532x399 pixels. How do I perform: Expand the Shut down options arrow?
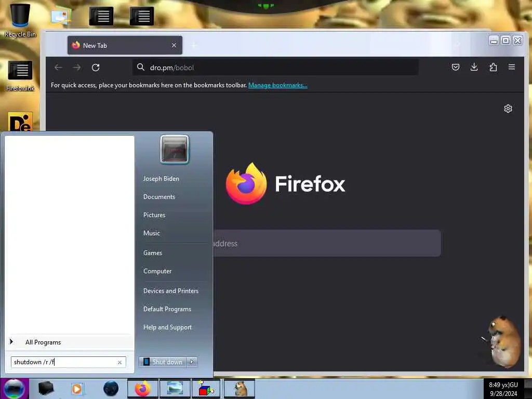pos(192,362)
